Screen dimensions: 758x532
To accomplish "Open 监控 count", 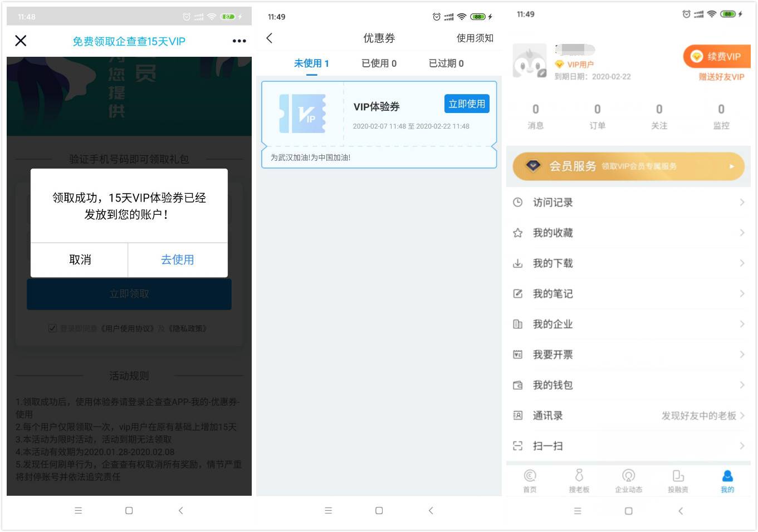I will [x=721, y=117].
